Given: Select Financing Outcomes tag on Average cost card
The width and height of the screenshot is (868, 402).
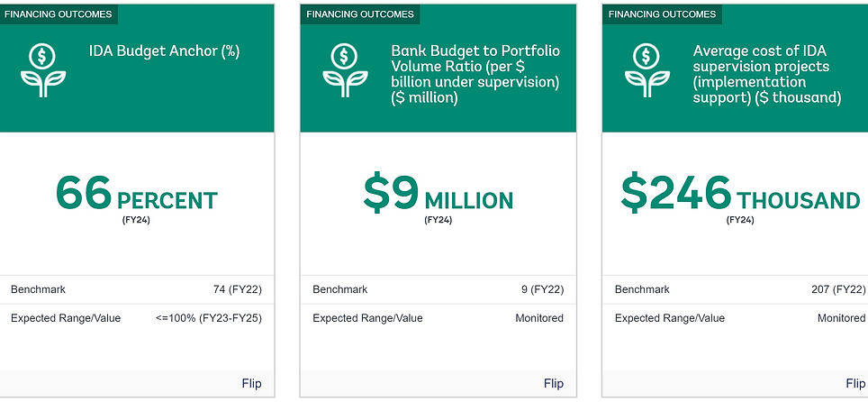Looking at the screenshot, I should pyautogui.click(x=662, y=14).
